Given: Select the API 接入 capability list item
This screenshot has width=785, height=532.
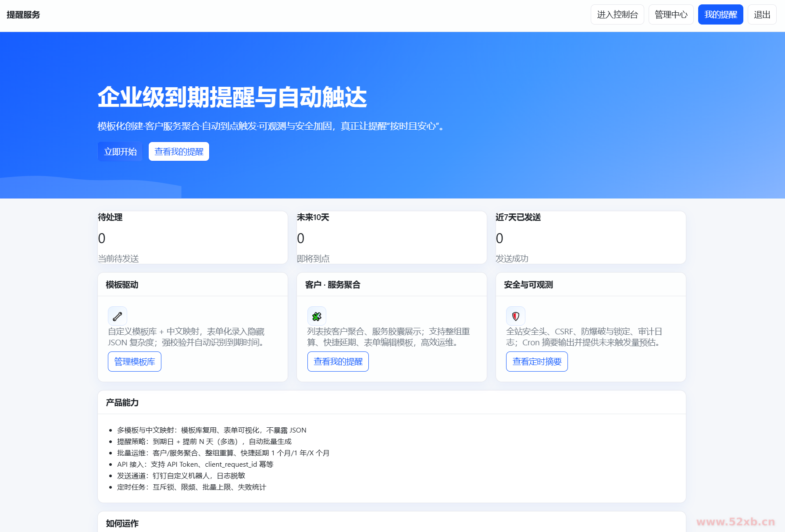Looking at the screenshot, I should tap(195, 464).
